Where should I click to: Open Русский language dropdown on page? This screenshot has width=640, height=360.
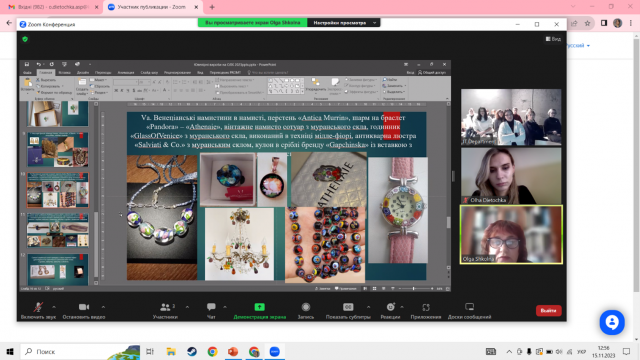578,45
